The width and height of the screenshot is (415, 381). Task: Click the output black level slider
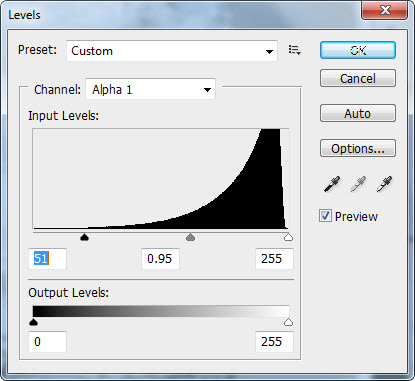(x=33, y=322)
